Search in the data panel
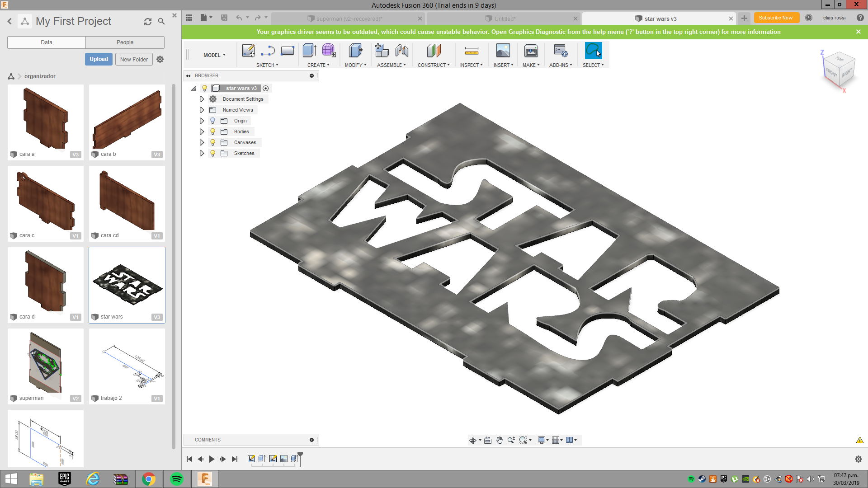Screen dimensions: 868x488 [161, 21]
